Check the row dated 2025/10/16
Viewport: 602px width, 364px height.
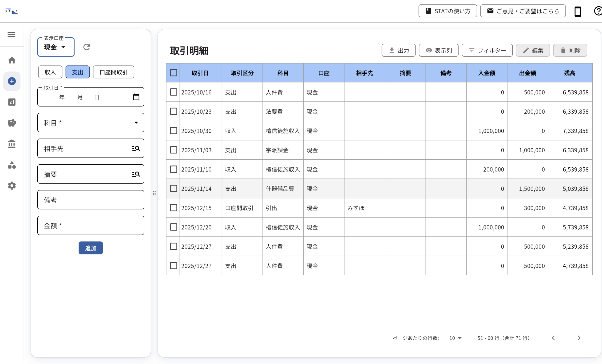tap(173, 92)
